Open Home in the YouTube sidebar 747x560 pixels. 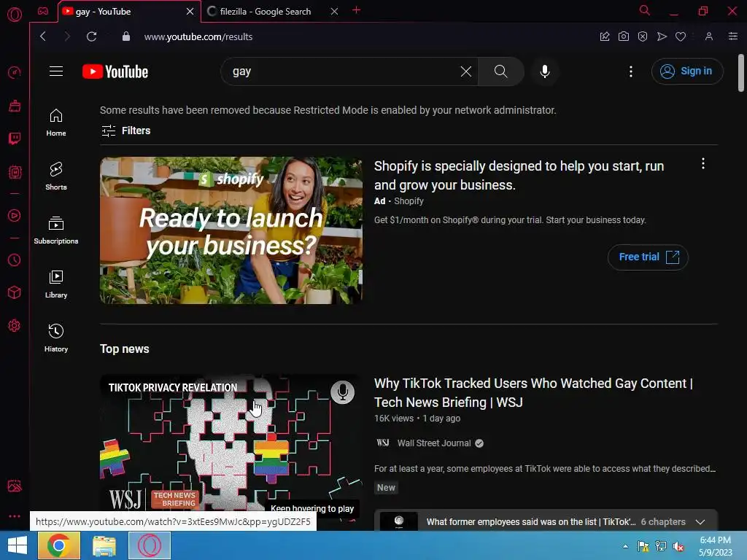click(55, 122)
